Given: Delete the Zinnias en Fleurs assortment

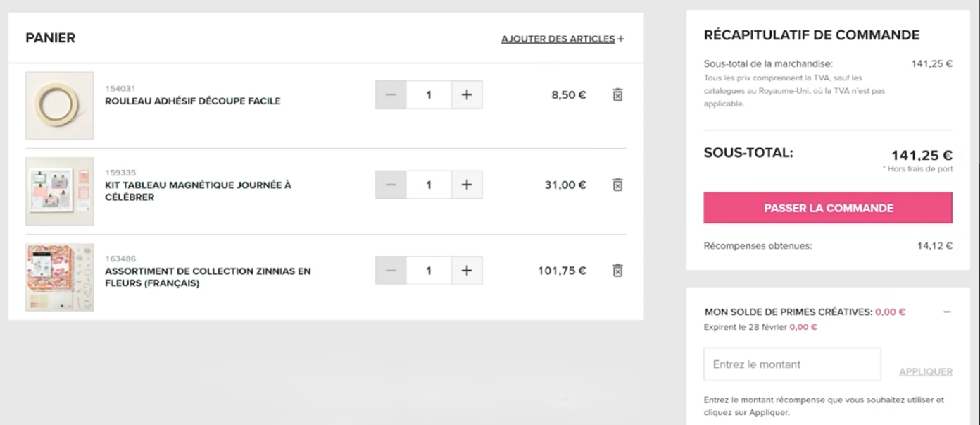Looking at the screenshot, I should [x=617, y=271].
